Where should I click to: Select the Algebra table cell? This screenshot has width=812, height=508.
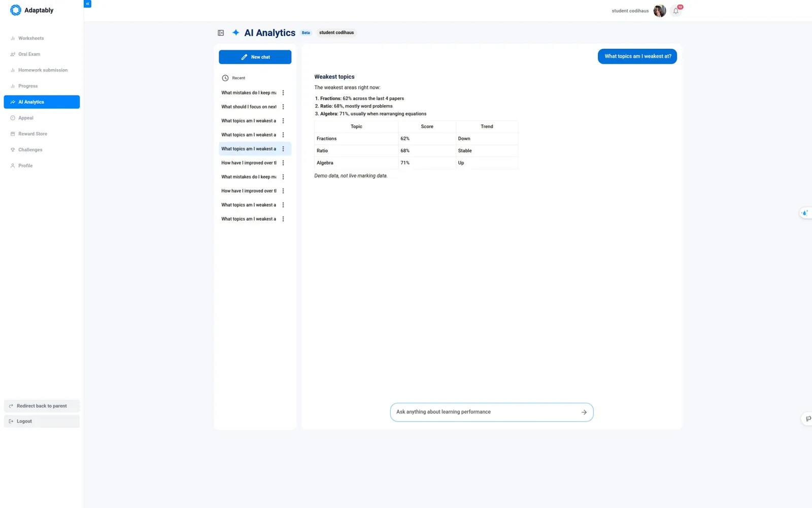pyautogui.click(x=356, y=163)
